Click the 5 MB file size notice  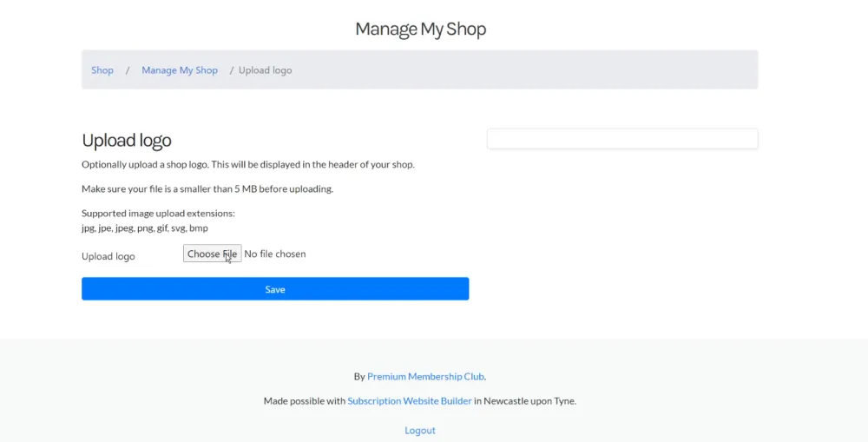[207, 189]
